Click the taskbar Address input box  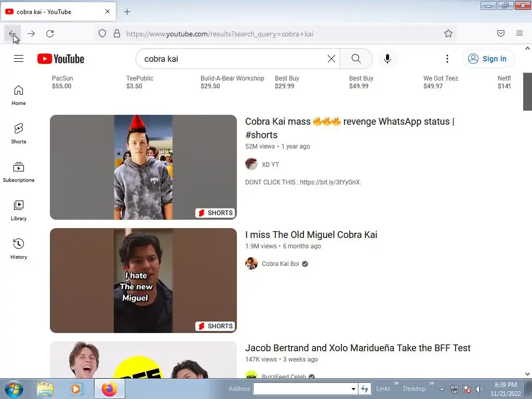point(302,389)
